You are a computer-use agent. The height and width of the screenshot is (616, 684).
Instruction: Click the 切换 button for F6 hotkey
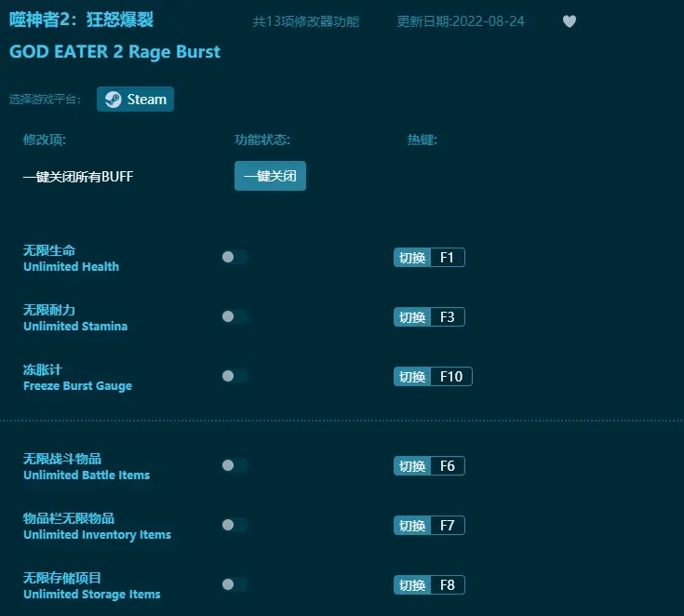pos(412,466)
